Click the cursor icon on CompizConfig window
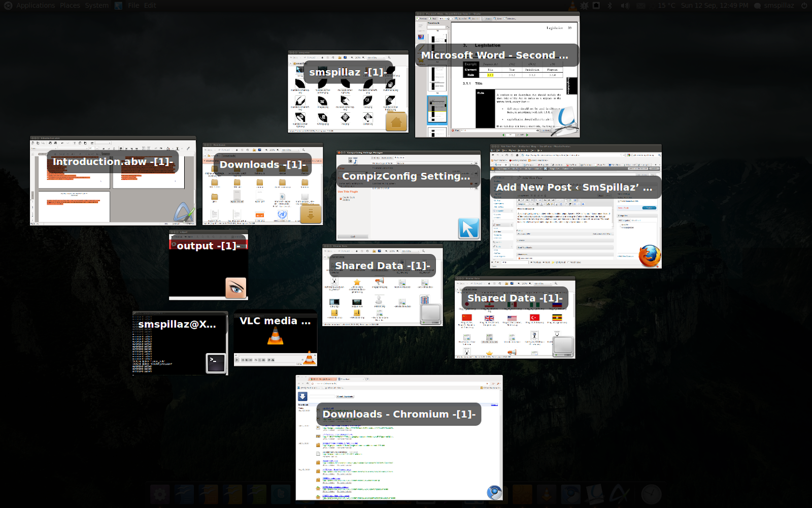The width and height of the screenshot is (812, 508). click(469, 229)
